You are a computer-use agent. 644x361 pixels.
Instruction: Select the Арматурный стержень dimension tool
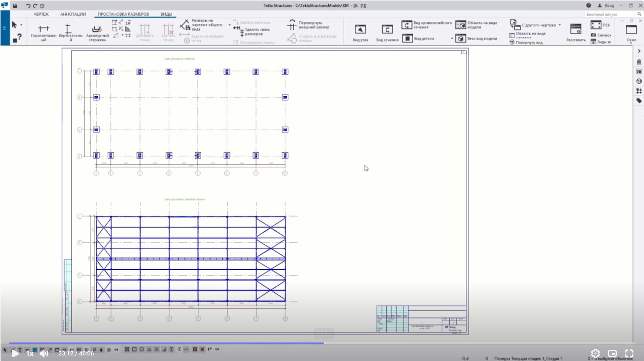[97, 33]
